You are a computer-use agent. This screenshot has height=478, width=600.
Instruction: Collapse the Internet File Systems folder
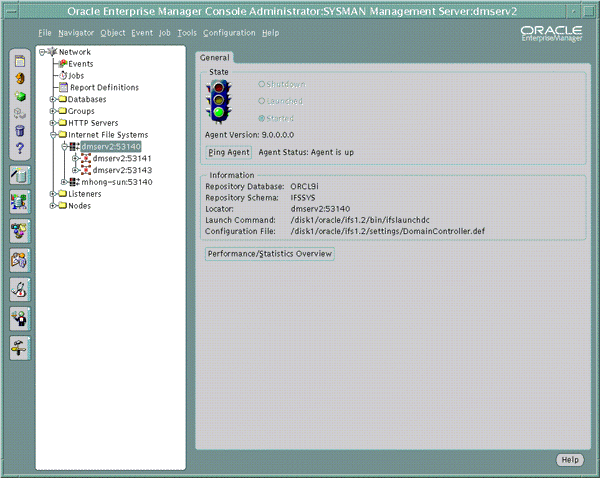[52, 135]
